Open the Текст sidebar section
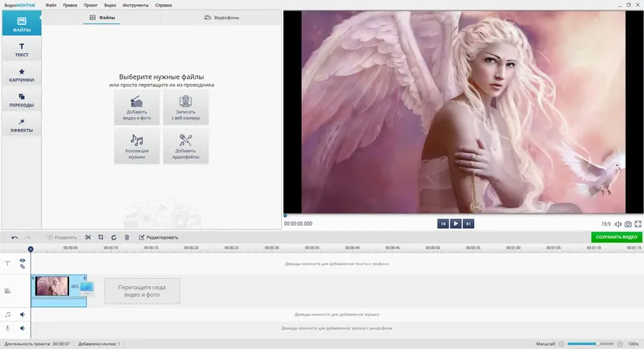 (x=22, y=49)
